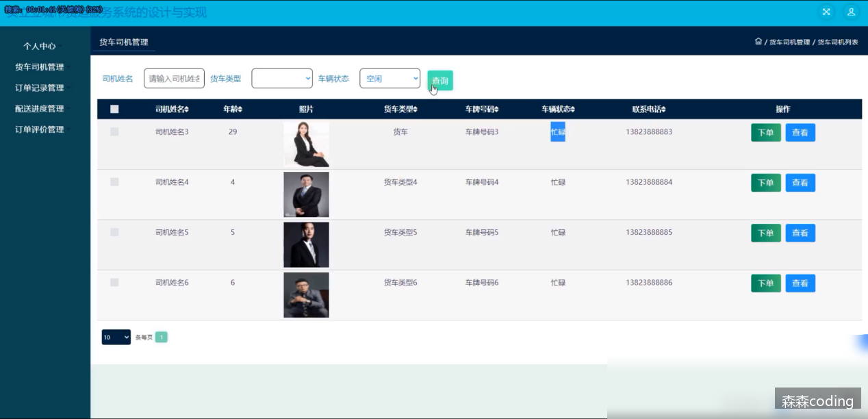Screen dimensions: 868x419
Task: Click 车牌号码4 cell
Action: (x=482, y=182)
